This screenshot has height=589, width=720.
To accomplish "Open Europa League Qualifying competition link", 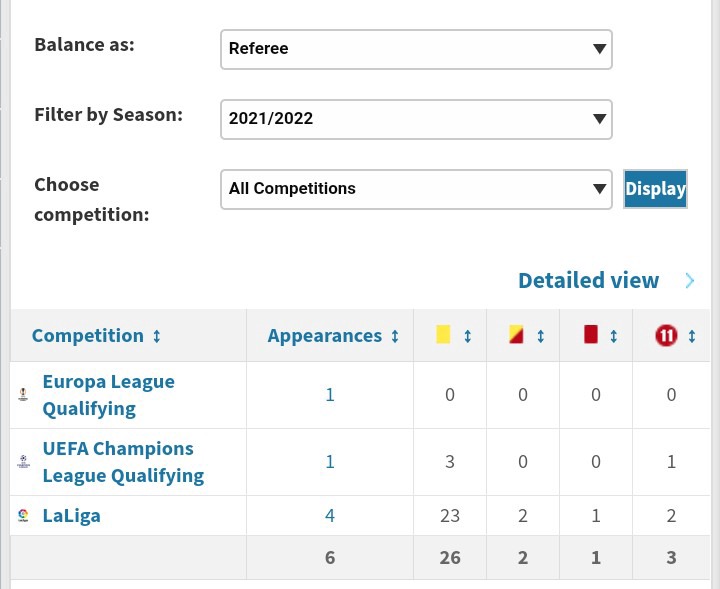I will 109,395.
